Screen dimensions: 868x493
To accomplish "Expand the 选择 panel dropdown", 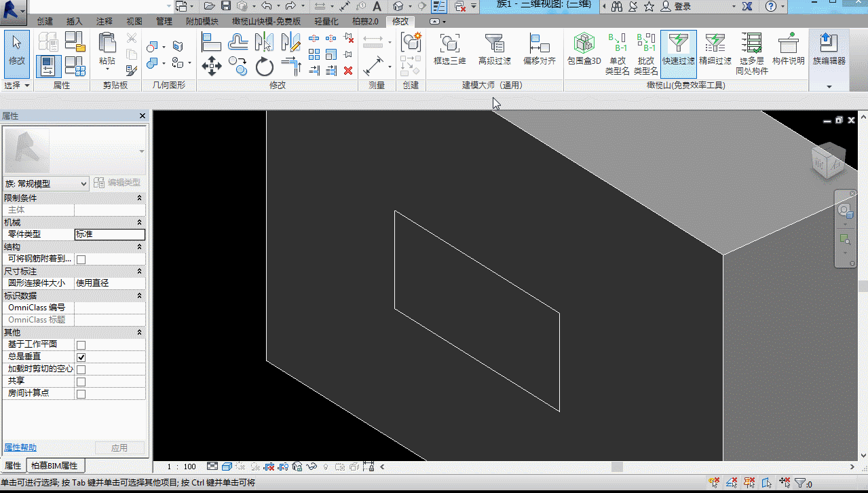I will click(x=17, y=86).
